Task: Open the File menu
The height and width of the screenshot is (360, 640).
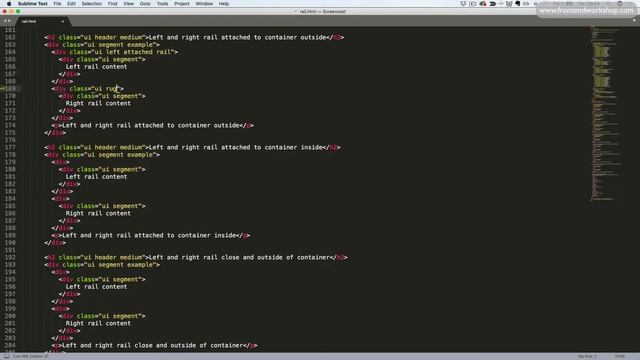Action: 57,4
